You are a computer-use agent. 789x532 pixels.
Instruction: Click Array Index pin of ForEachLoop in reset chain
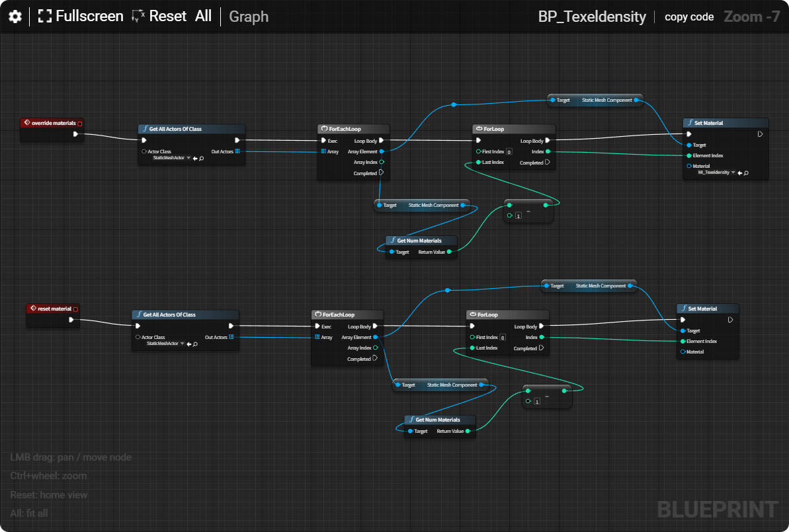click(376, 348)
